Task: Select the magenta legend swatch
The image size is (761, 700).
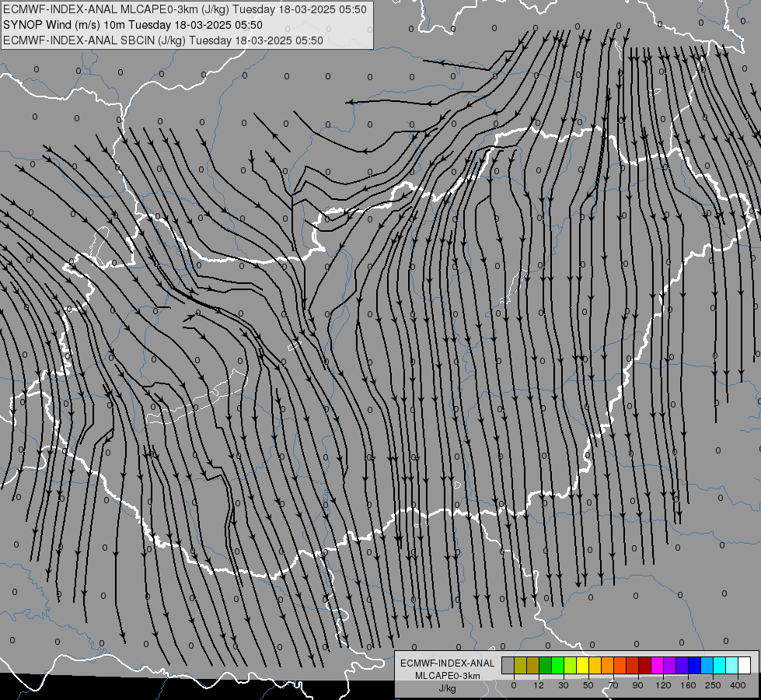Action: tap(657, 665)
